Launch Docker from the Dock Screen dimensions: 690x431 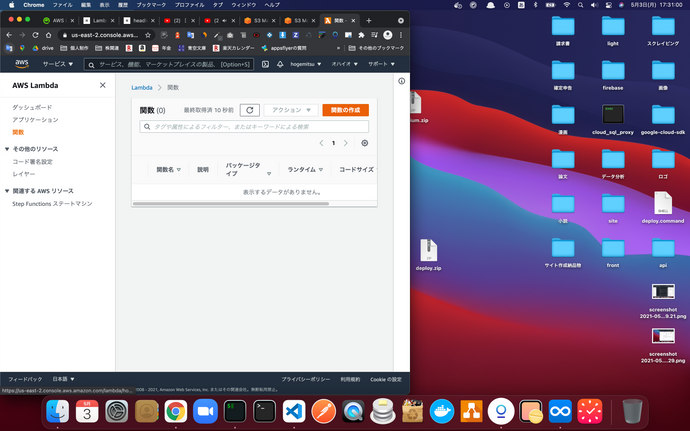[441, 412]
